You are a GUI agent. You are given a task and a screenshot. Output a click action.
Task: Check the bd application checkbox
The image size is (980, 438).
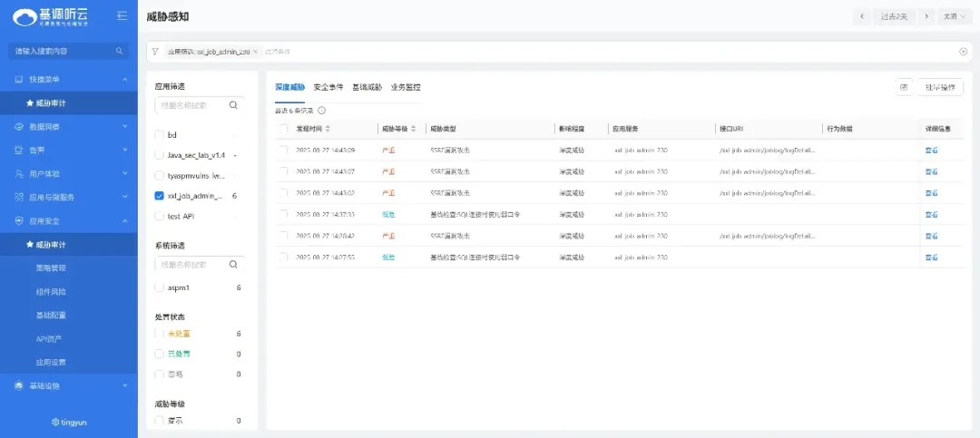pos(160,134)
